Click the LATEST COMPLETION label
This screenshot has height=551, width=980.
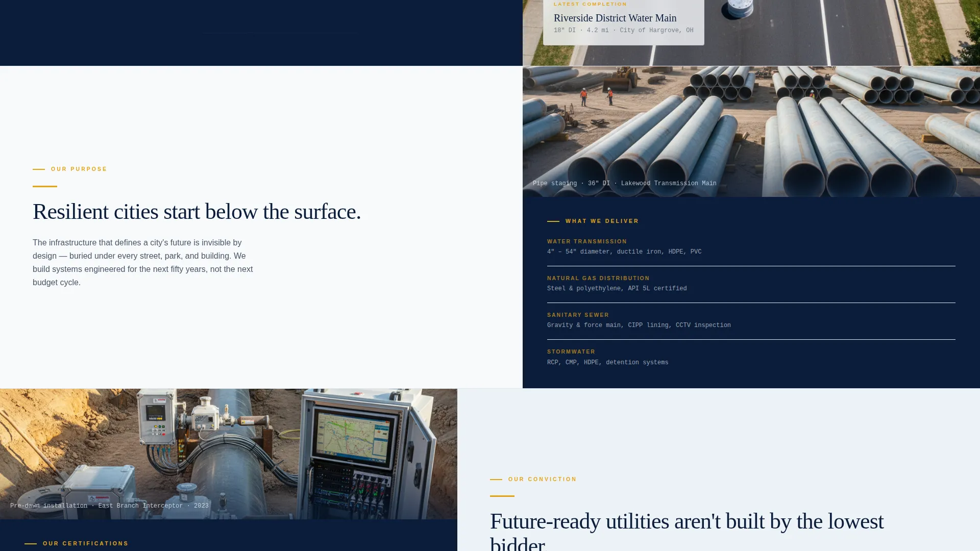pyautogui.click(x=590, y=4)
